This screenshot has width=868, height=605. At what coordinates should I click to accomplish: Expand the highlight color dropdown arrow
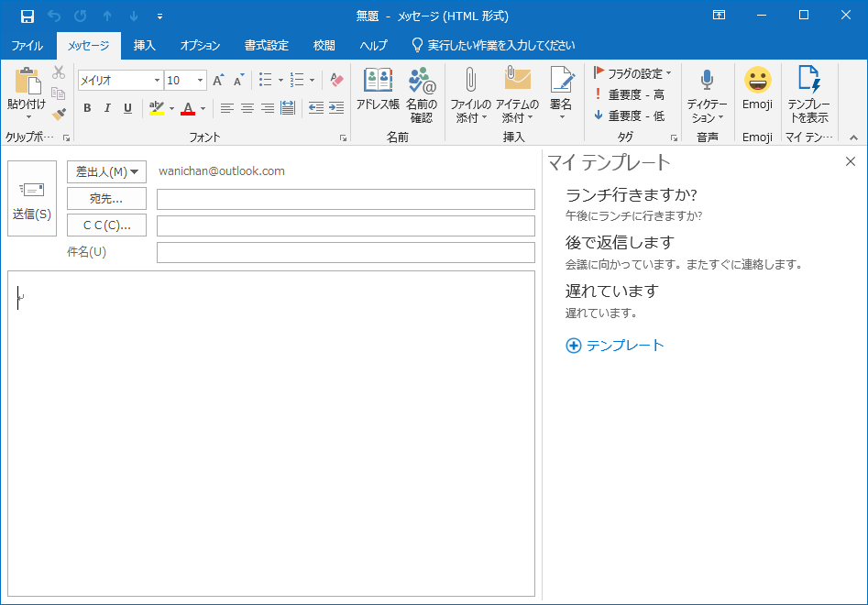point(171,108)
